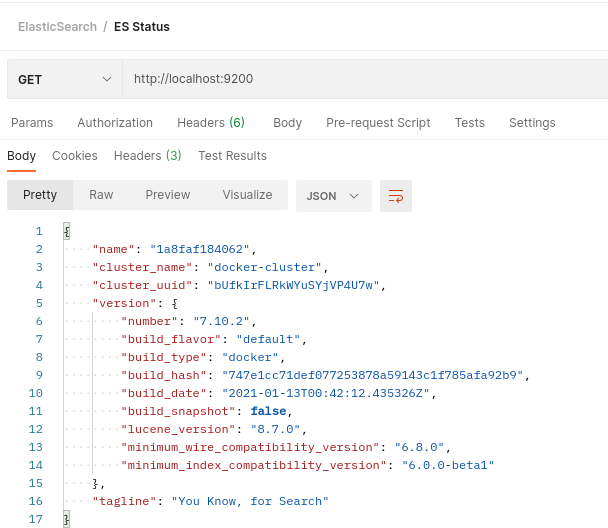Open the Test Results tab
Image resolution: width=608 pixels, height=528 pixels.
click(232, 155)
